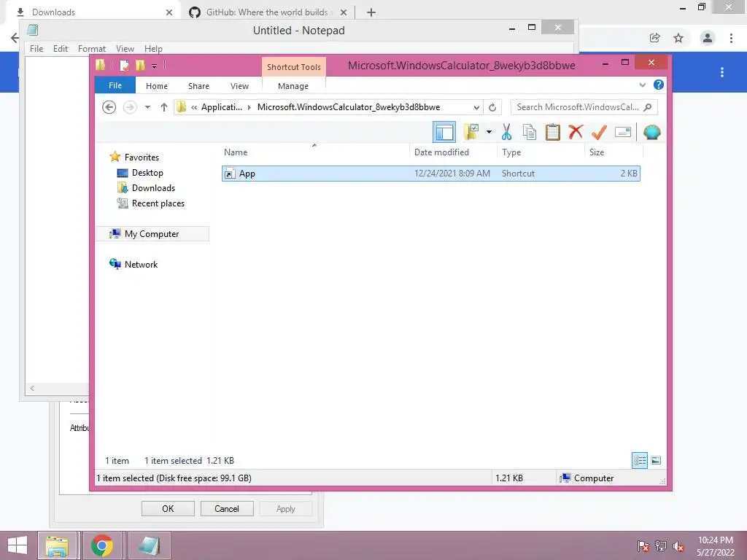Open the Explorer Help question mark
The image size is (747, 560).
click(x=659, y=85)
